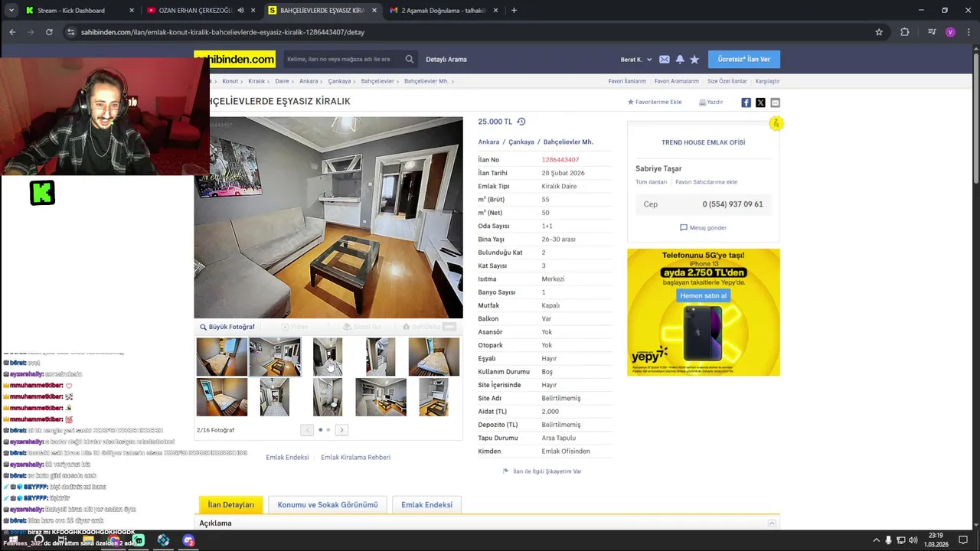980x551 pixels.
Task: Open the tab search dropdown arrow
Action: click(x=11, y=11)
